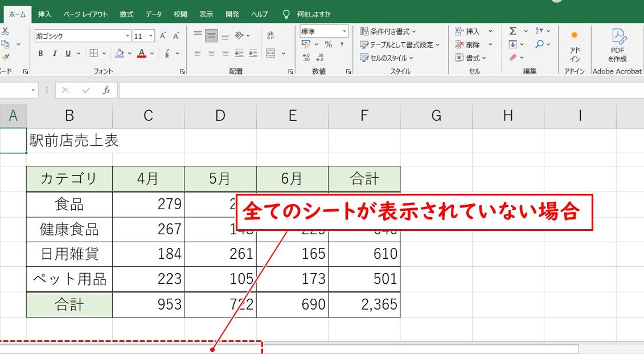Toggle Bold formatting
The width and height of the screenshot is (644, 354).
click(40, 53)
